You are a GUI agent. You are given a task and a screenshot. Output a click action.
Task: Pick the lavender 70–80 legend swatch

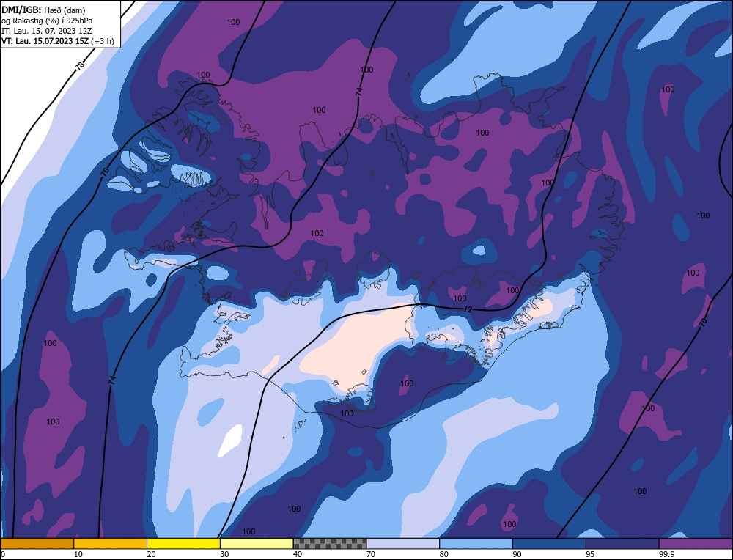403,544
